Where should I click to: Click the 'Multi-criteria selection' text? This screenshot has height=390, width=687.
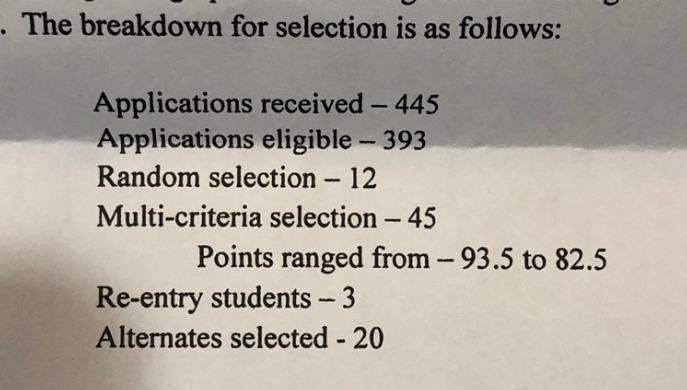237,217
